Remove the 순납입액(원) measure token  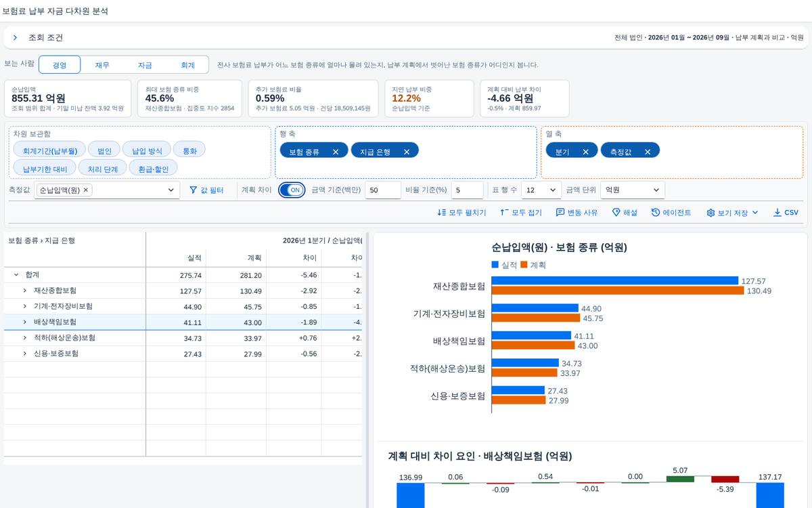[x=86, y=190]
